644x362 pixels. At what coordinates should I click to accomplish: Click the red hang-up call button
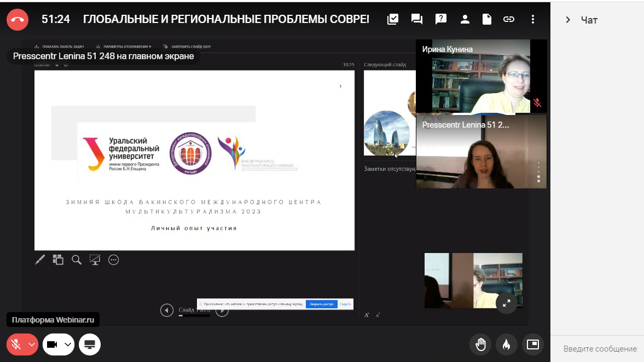(x=18, y=19)
